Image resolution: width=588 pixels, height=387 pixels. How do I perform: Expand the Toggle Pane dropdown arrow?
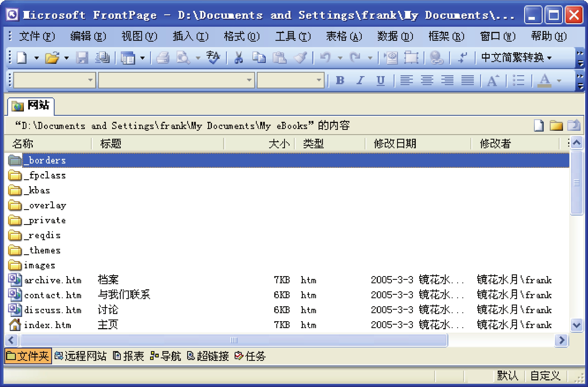pos(142,58)
